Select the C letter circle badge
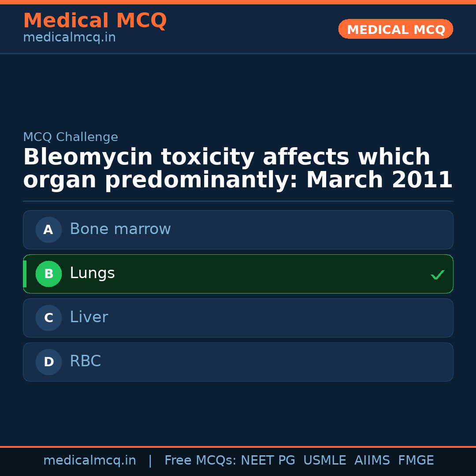Image resolution: width=476 pixels, height=476 pixels. (x=48, y=318)
